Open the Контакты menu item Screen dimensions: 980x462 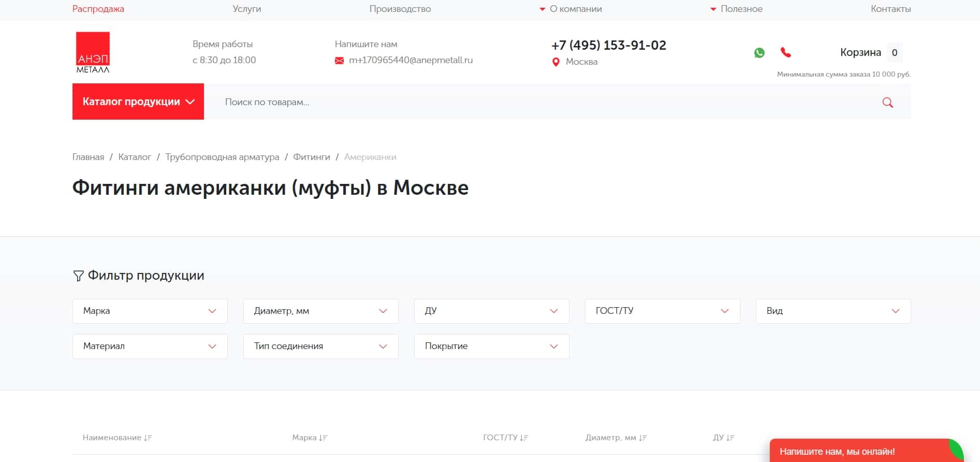(891, 9)
